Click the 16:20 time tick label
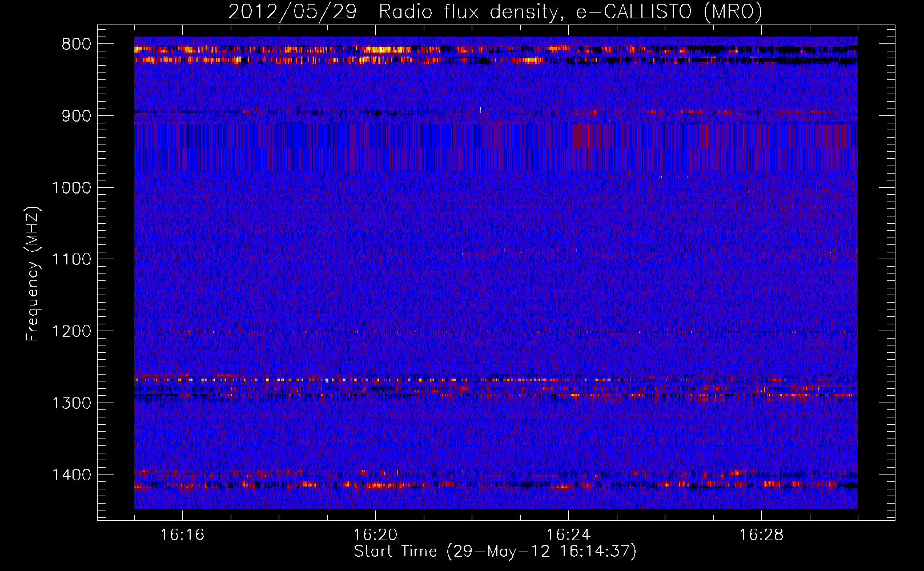924x571 pixels. coord(376,535)
